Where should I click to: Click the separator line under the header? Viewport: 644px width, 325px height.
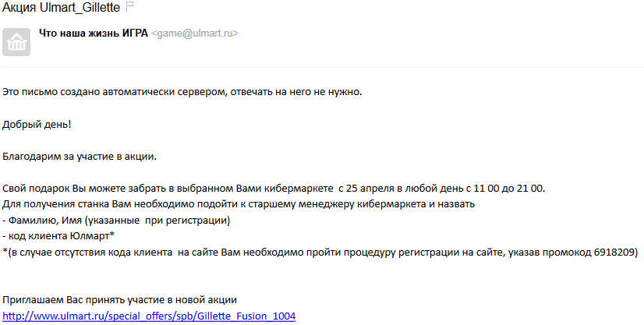322,67
